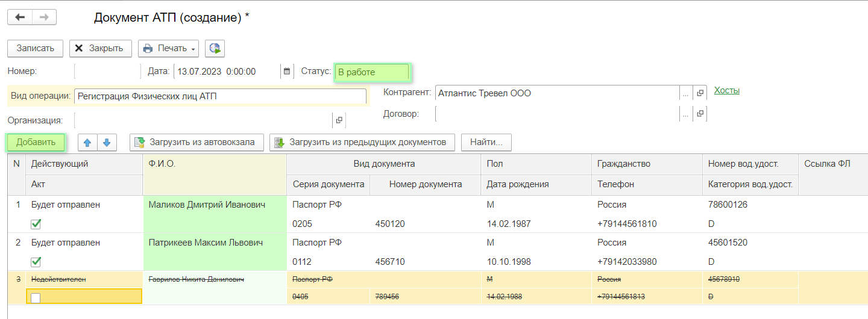Open Контрагент selection ellipsis button
868x319 pixels.
click(x=685, y=93)
